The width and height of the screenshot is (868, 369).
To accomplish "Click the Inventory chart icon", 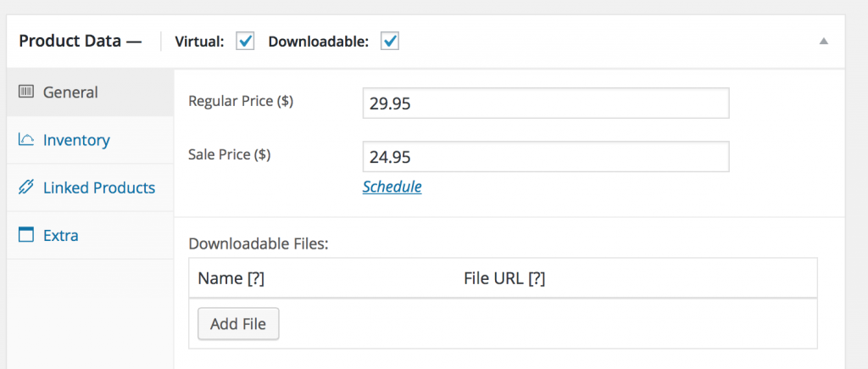I will [x=26, y=140].
